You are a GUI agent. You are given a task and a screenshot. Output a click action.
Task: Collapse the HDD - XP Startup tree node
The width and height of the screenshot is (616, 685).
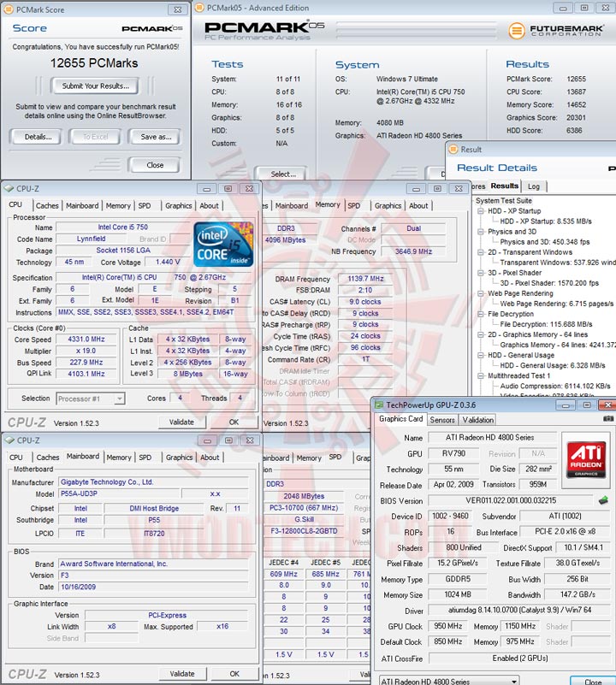(x=481, y=211)
